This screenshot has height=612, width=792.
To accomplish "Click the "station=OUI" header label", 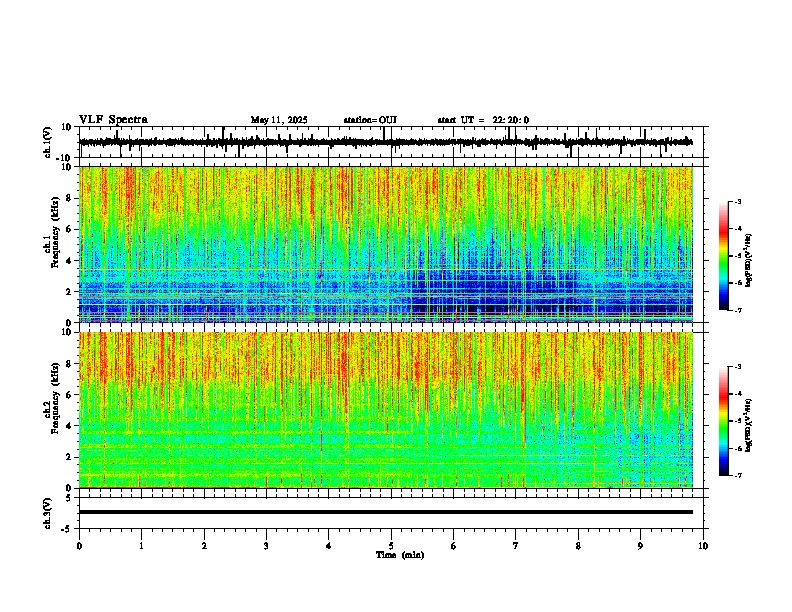I will coord(370,120).
